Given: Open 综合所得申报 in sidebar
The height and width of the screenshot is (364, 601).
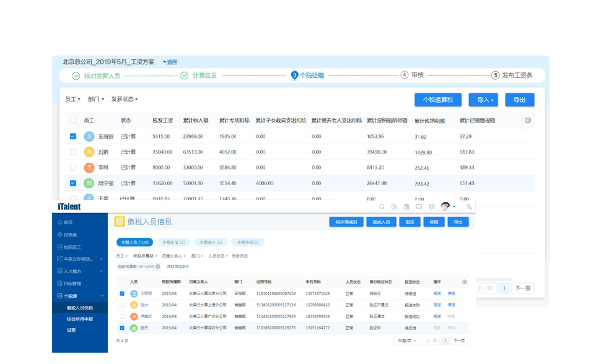Looking at the screenshot, I should point(80,319).
